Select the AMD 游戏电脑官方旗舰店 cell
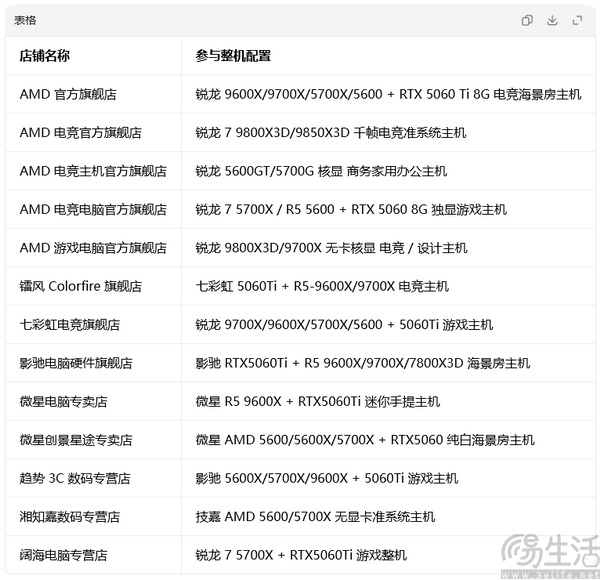Image resolution: width=600 pixels, height=580 pixels. click(93, 248)
